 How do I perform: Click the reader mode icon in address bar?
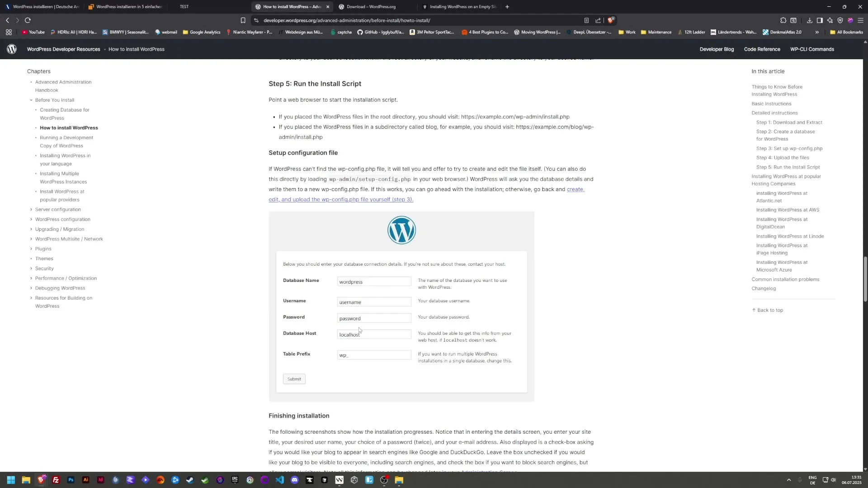point(587,20)
